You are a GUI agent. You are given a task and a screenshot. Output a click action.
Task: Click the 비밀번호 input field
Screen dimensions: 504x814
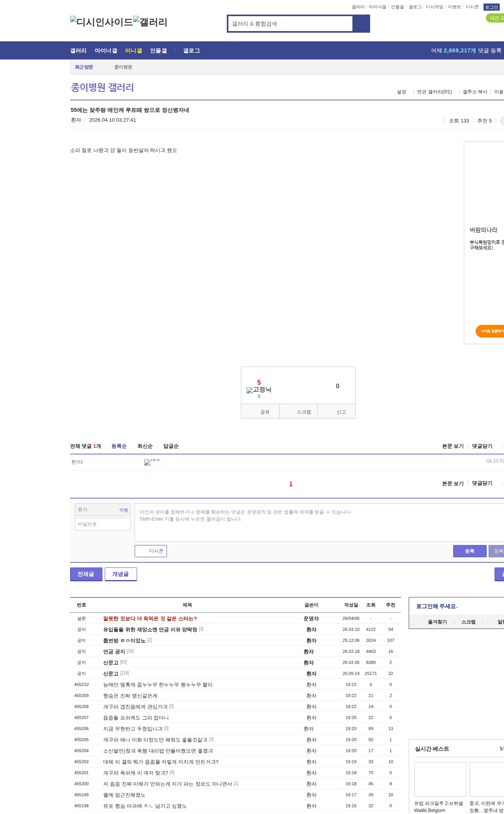pyautogui.click(x=103, y=524)
